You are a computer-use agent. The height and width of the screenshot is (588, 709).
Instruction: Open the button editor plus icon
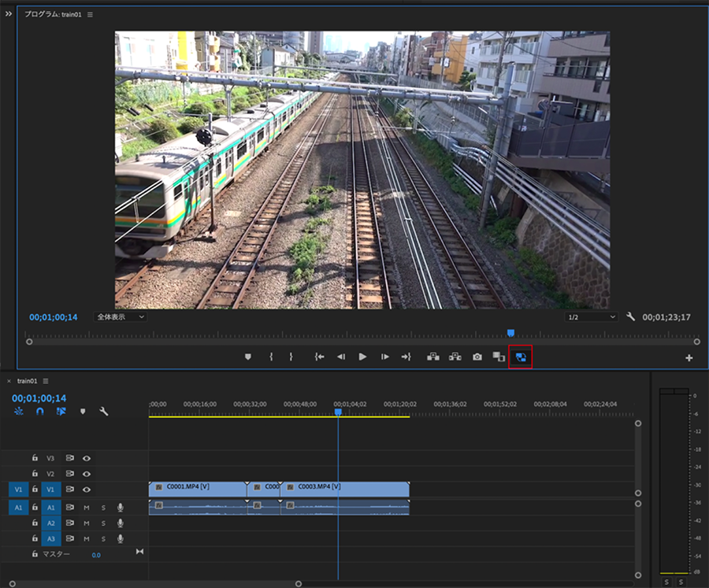689,358
